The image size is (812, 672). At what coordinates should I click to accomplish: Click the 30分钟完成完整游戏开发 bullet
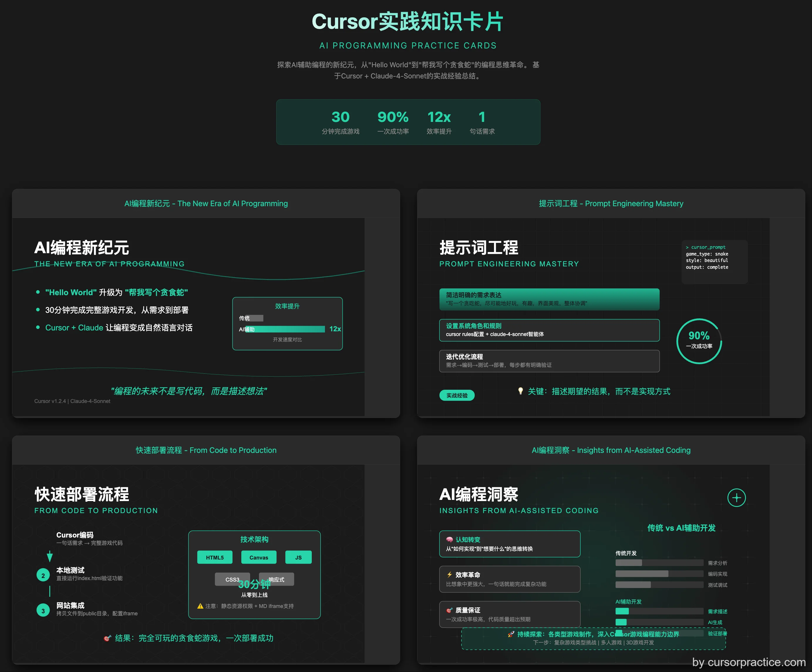[117, 310]
